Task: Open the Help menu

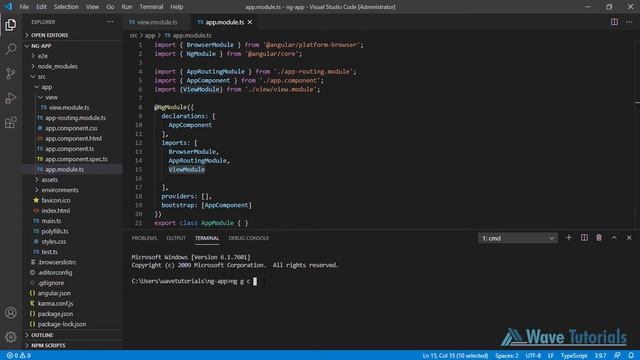Action: 177,7
